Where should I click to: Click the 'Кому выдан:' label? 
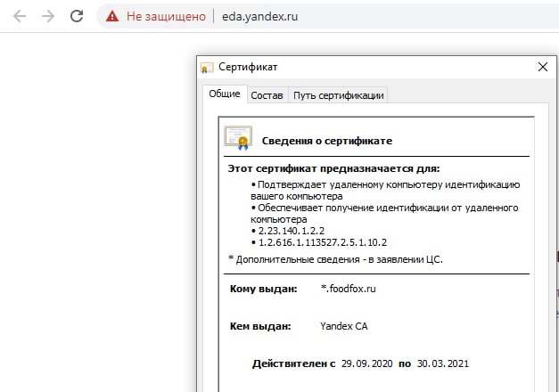pyautogui.click(x=264, y=289)
